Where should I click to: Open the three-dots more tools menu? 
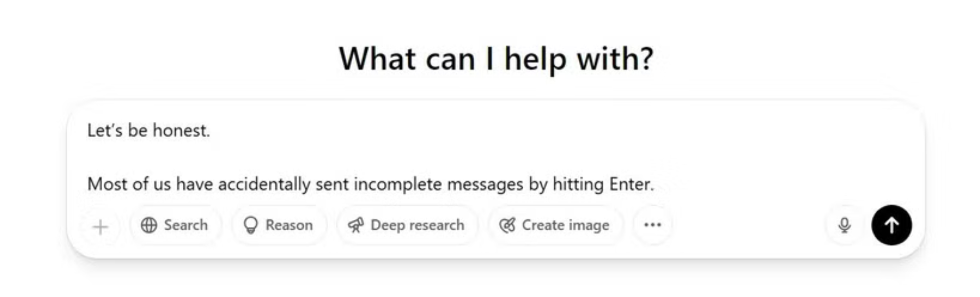(x=652, y=225)
